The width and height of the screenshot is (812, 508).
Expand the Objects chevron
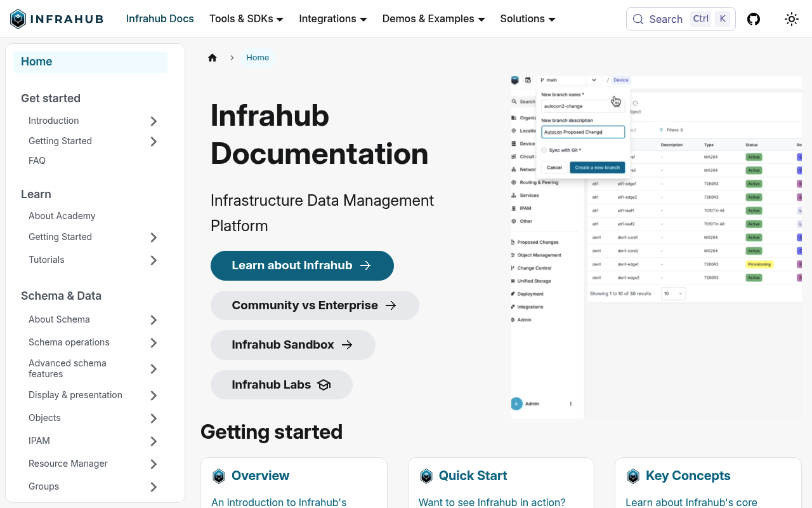[x=154, y=418]
